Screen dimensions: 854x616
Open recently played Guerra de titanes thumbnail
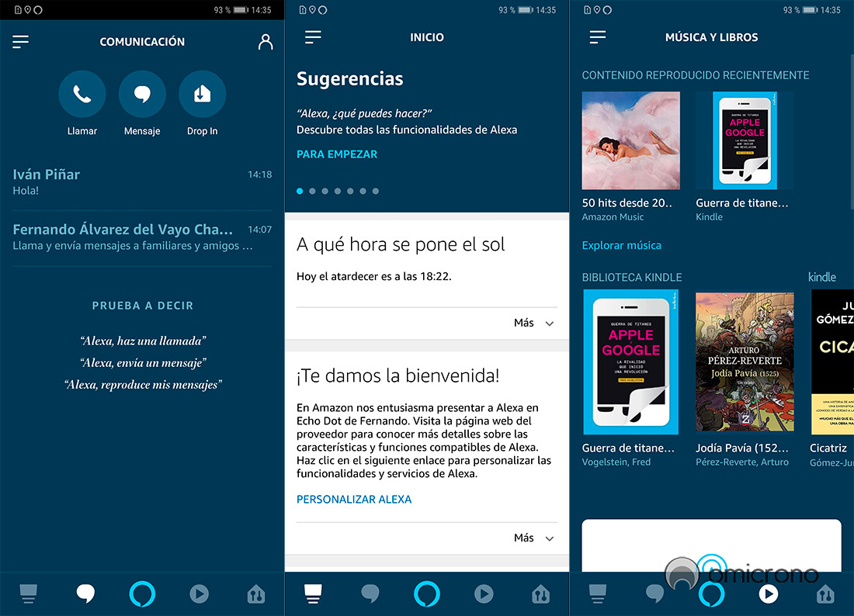click(x=745, y=140)
